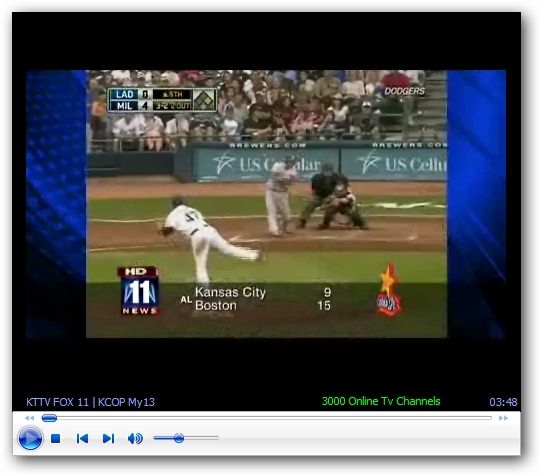Click the volume slider knob
Viewport: 541px width, 476px height.
point(179,438)
